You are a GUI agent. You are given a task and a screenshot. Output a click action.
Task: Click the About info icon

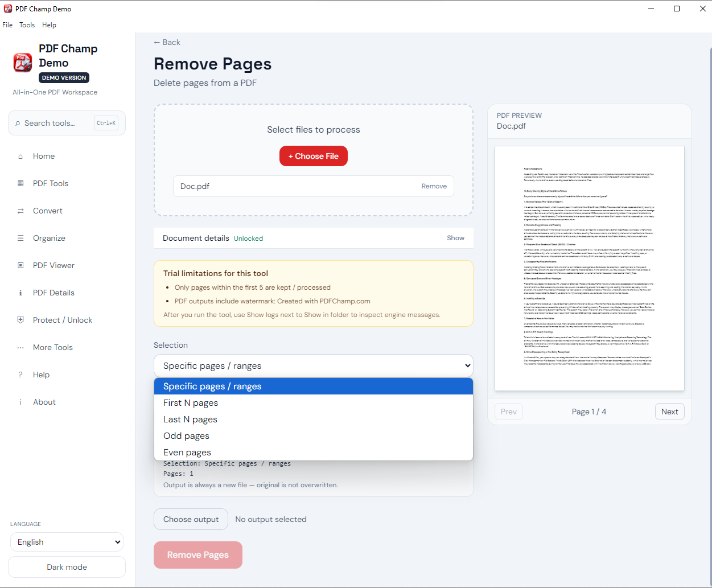click(x=20, y=402)
